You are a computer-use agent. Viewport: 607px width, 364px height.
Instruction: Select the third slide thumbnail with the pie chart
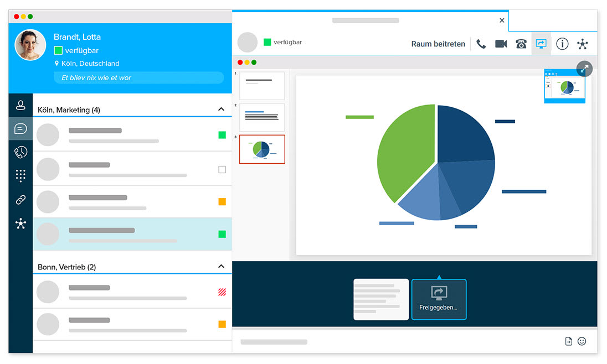coord(261,149)
